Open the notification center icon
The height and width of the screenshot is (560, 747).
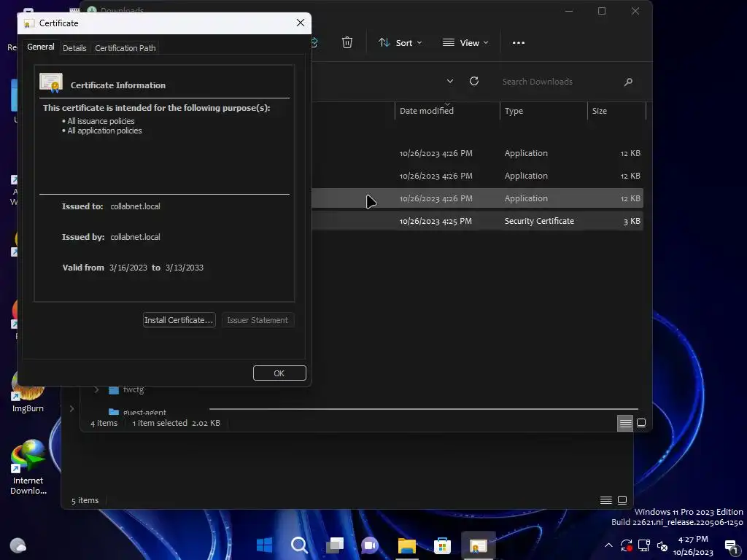tap(731, 545)
